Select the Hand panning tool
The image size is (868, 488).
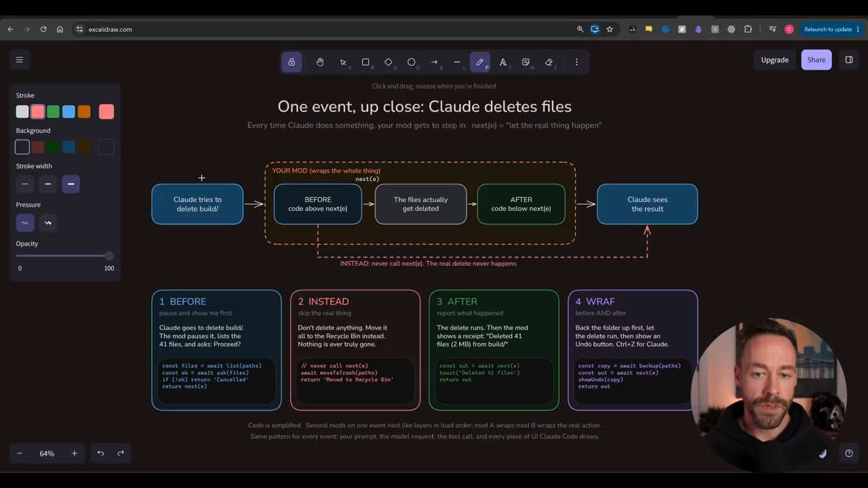(320, 62)
